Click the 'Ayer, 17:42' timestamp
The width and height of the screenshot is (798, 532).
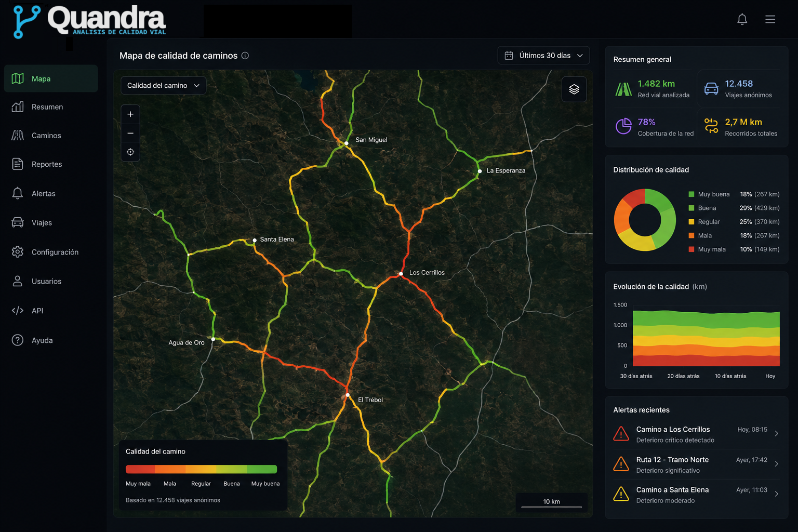[752, 460]
